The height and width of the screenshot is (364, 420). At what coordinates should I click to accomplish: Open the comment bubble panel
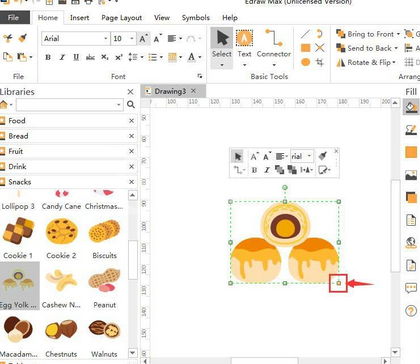coord(411,288)
